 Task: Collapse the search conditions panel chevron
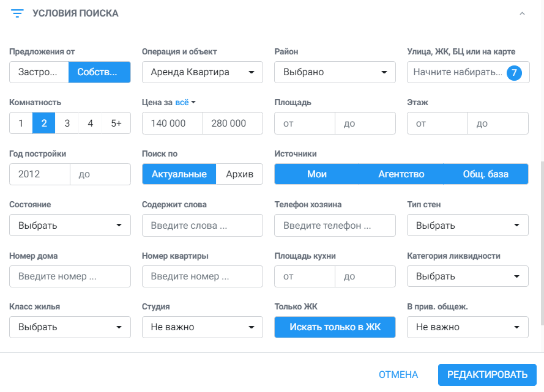coord(522,13)
